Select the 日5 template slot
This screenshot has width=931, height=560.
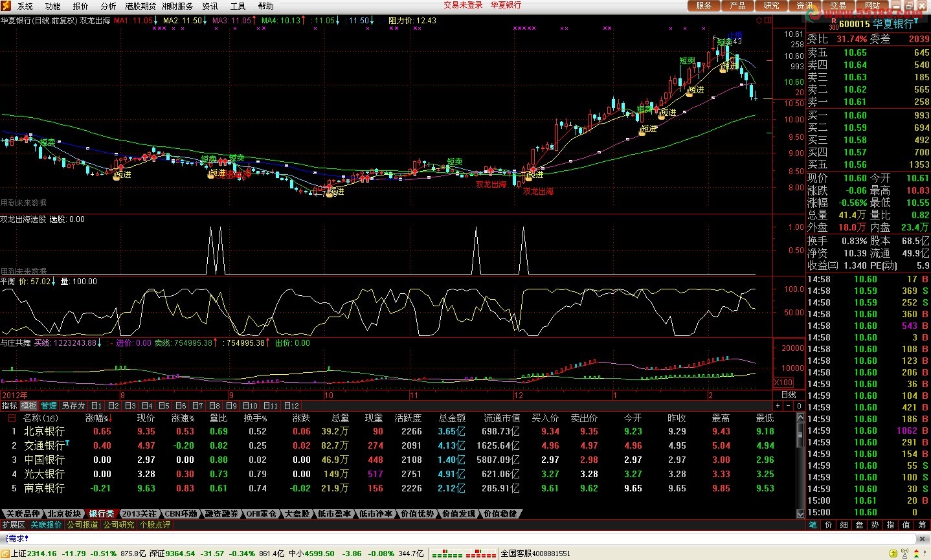(x=164, y=406)
